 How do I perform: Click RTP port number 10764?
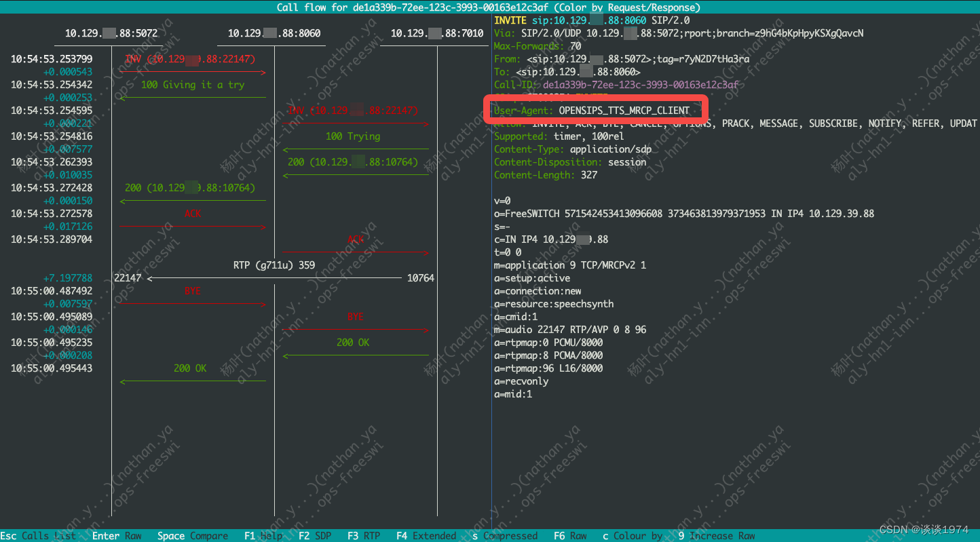(421, 278)
